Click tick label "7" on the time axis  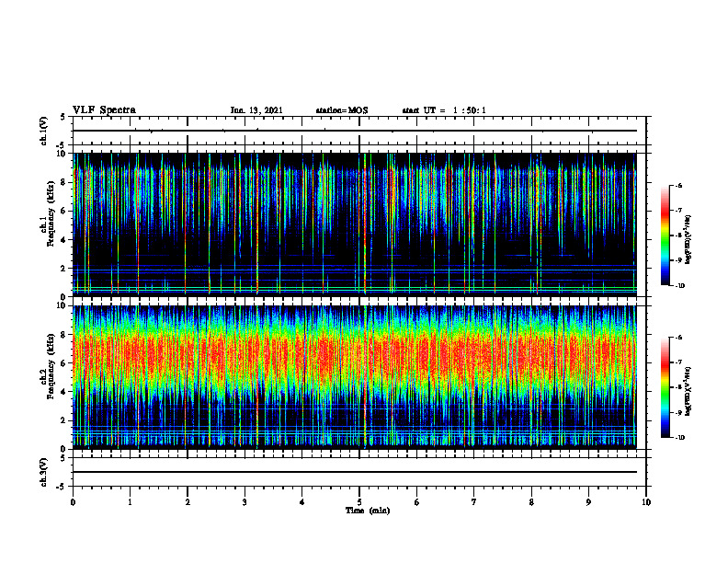tap(474, 502)
